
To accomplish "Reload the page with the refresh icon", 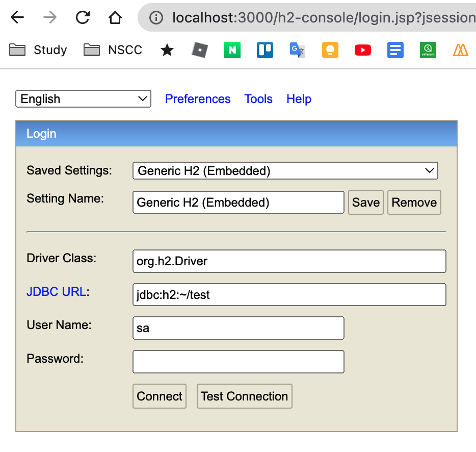I will click(83, 17).
